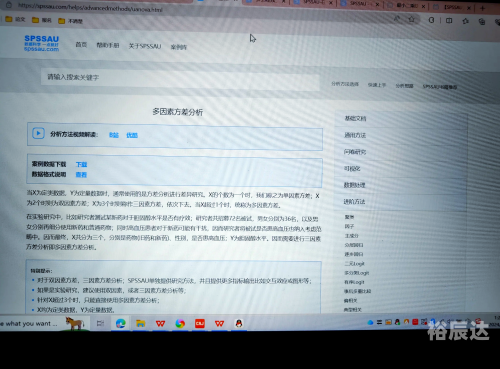Click the 分析方法选择 link near search
Image resolution: width=500 pixels, height=369 pixels.
click(x=345, y=84)
